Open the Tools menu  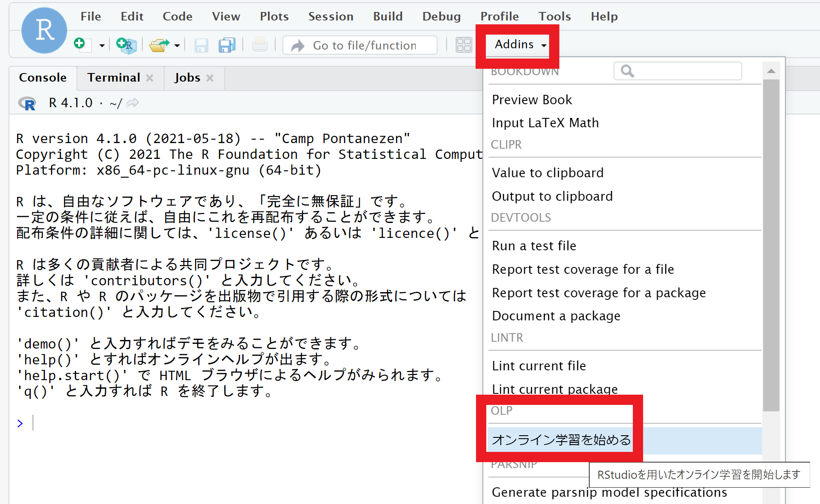tap(555, 16)
